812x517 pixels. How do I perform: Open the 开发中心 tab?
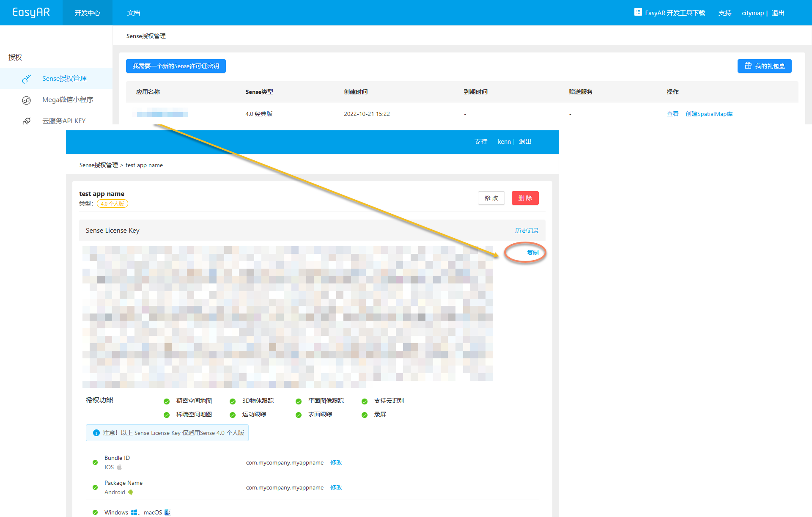click(88, 13)
